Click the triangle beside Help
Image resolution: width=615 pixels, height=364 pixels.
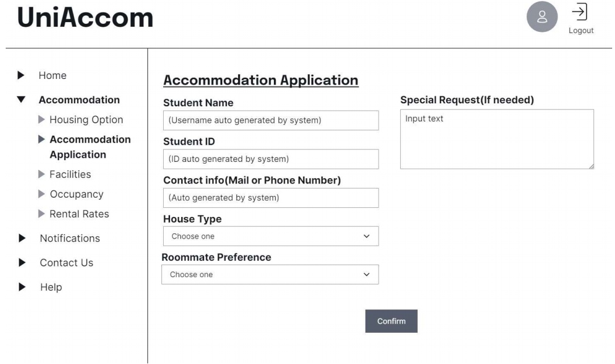click(21, 287)
